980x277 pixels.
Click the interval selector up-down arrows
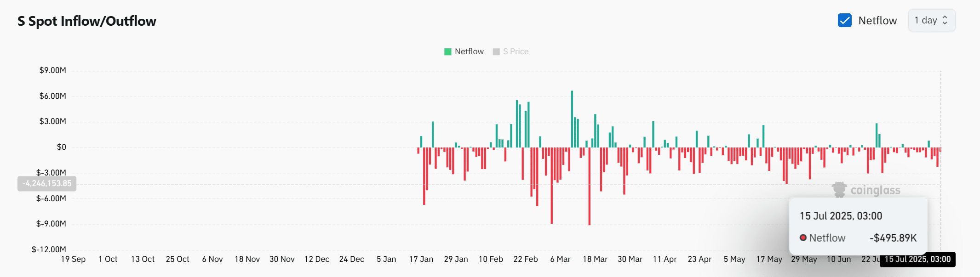[945, 21]
